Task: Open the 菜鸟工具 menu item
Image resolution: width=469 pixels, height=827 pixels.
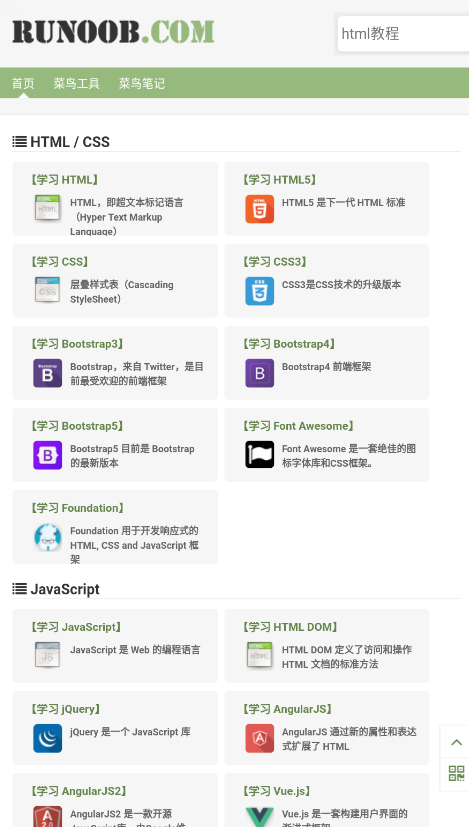Action: click(76, 83)
